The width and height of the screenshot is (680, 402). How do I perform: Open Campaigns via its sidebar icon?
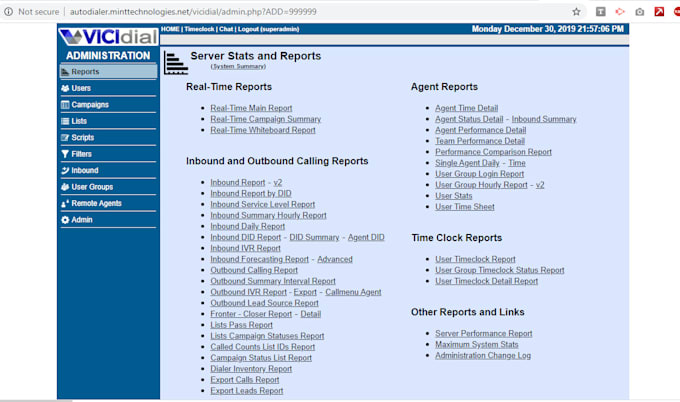(65, 104)
